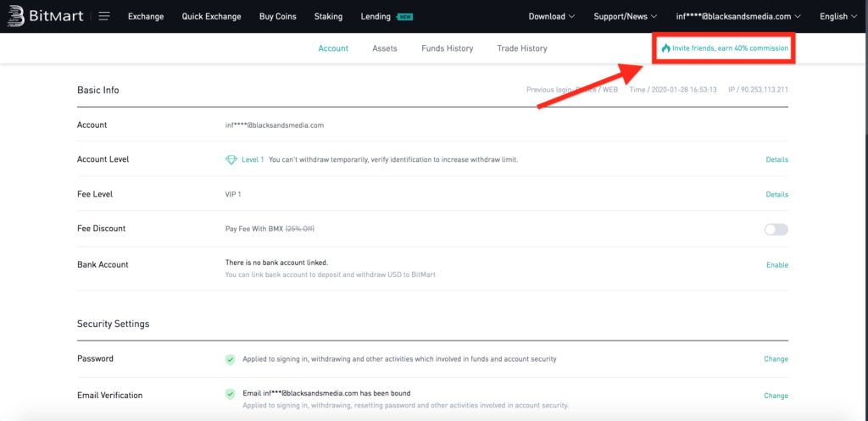Open the hamburger menu icon
The image size is (868, 421).
104,16
